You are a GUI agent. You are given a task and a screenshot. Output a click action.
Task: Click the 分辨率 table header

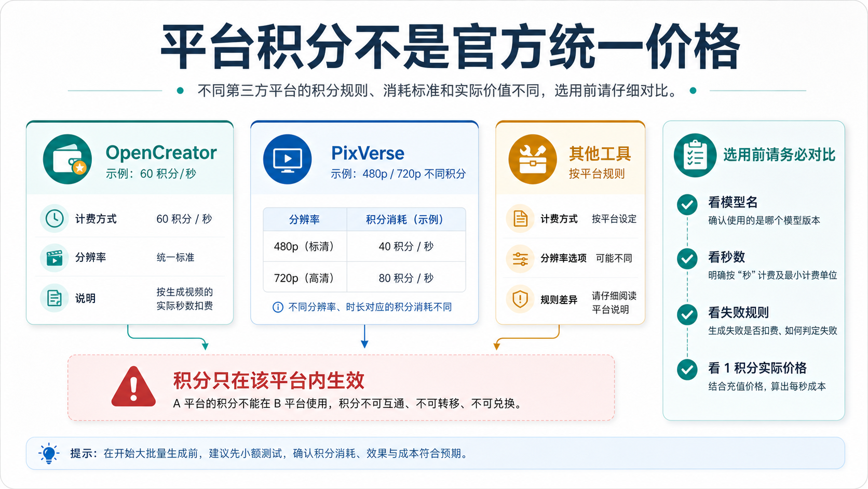click(304, 220)
